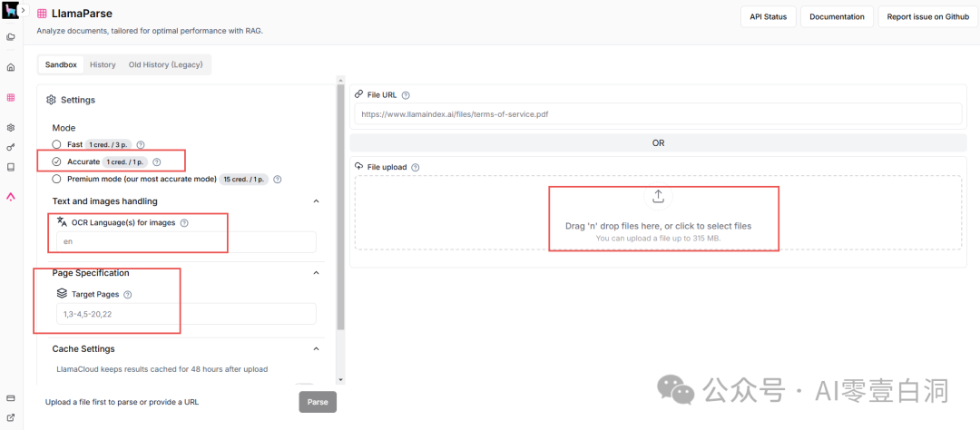Go to the Home icon in sidebar
Screen dimensions: 980x430
11,67
